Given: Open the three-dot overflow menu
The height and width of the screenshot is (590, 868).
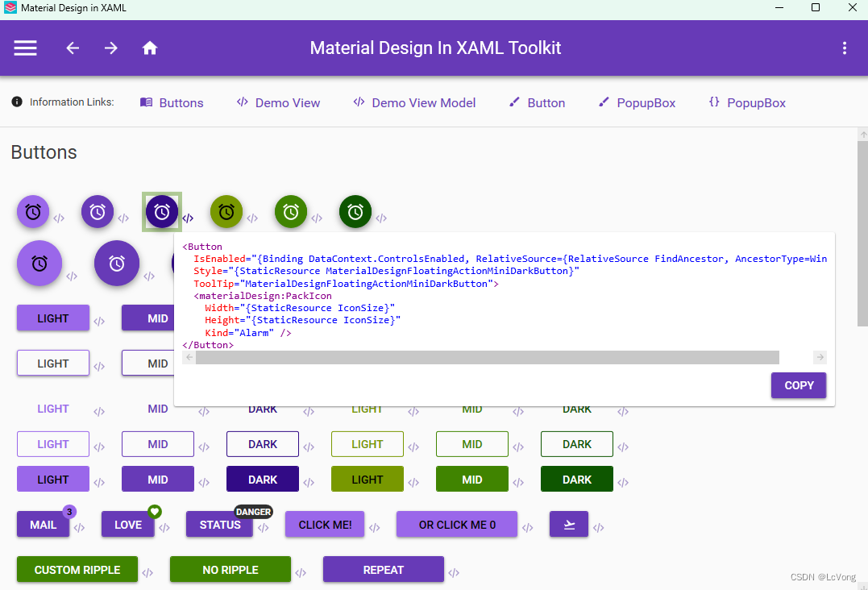Looking at the screenshot, I should 845,48.
